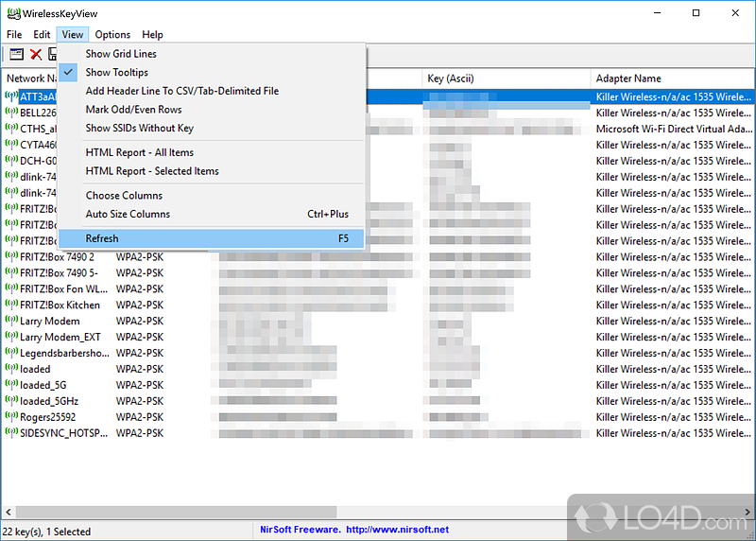Click the wireless icon of FRITZ!Box Fon WL...
The height and width of the screenshot is (541, 756).
11,288
